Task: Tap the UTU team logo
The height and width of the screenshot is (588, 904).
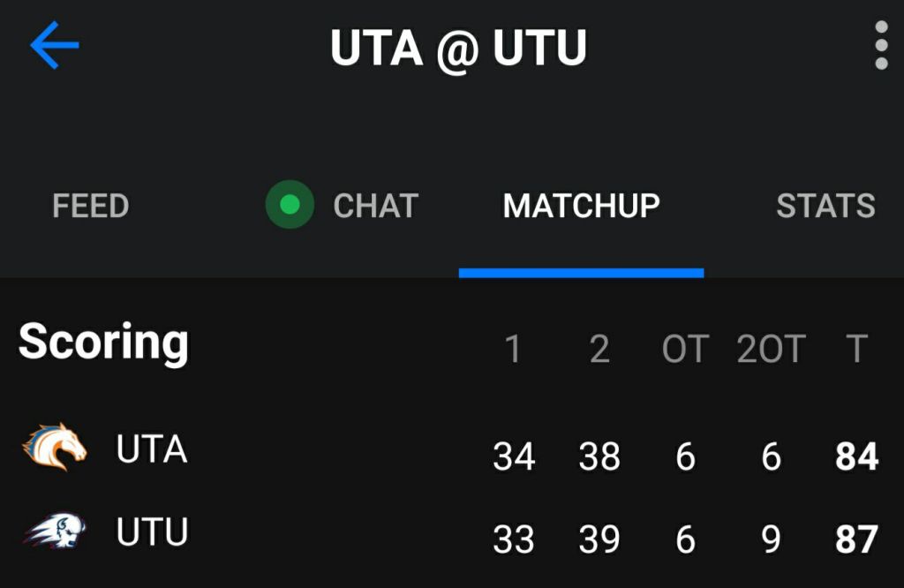Action: (55, 531)
